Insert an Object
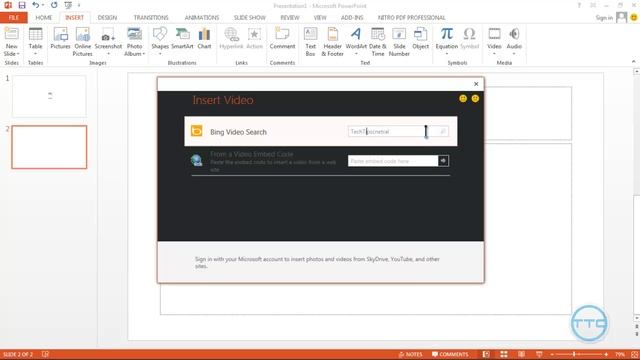The height and width of the screenshot is (360, 640). point(420,39)
